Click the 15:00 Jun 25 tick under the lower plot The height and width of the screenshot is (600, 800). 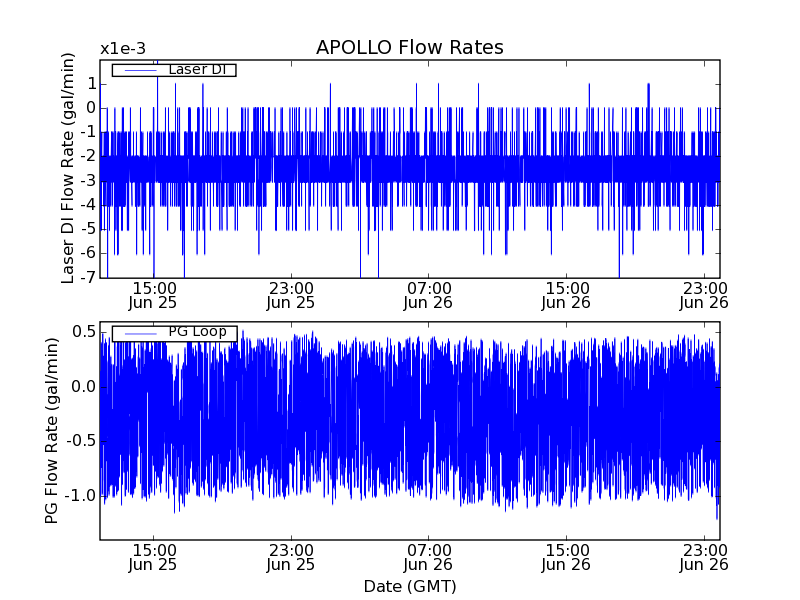[x=153, y=557]
